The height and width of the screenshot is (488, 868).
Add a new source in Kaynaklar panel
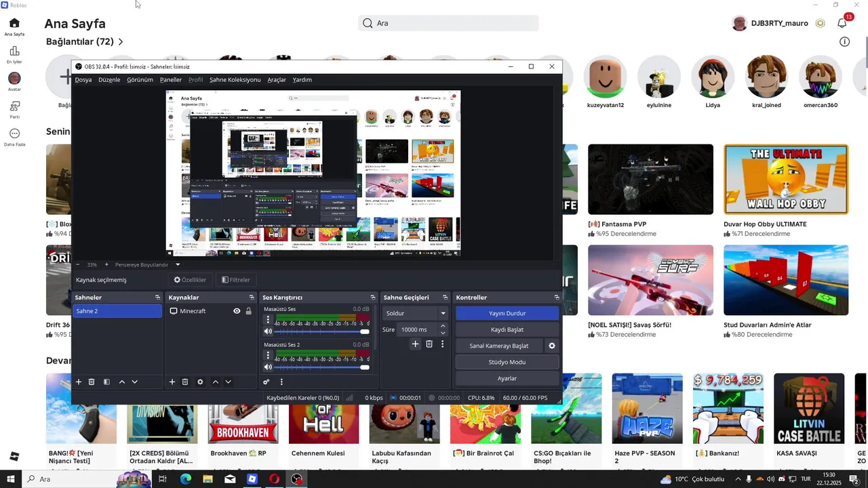172,382
